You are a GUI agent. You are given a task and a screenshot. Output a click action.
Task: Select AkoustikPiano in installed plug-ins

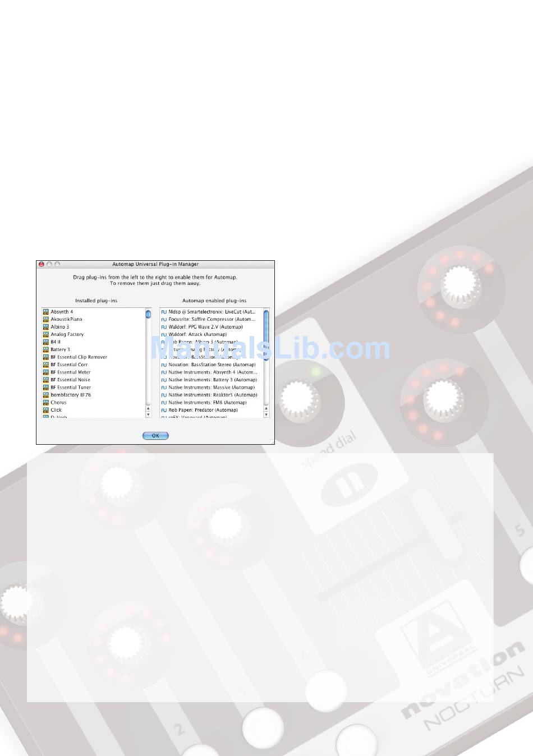pos(66,319)
